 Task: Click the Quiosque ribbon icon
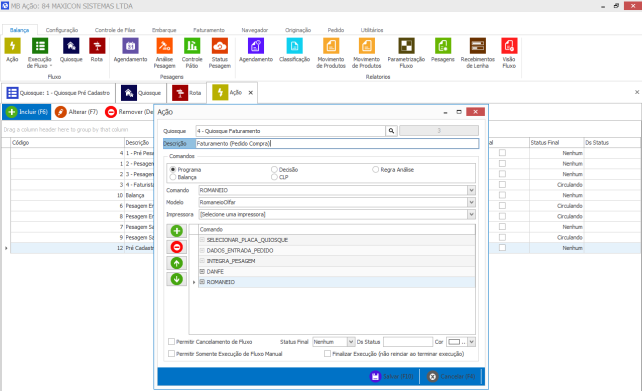click(71, 50)
